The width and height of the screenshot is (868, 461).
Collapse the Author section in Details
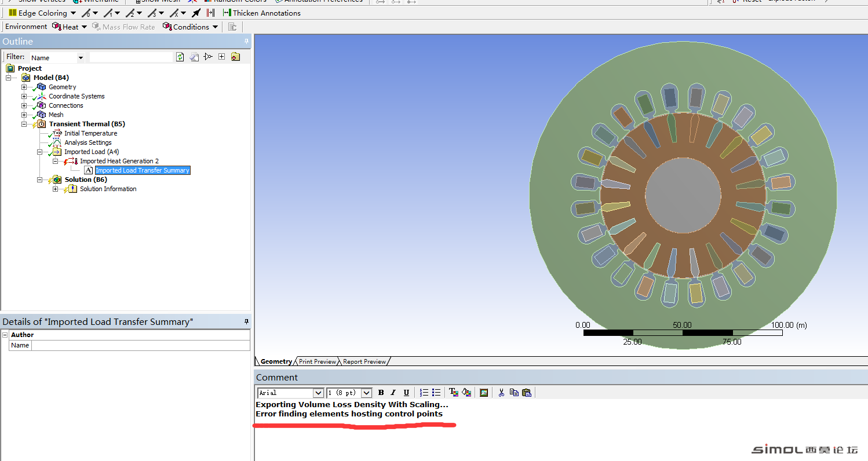pyautogui.click(x=5, y=335)
